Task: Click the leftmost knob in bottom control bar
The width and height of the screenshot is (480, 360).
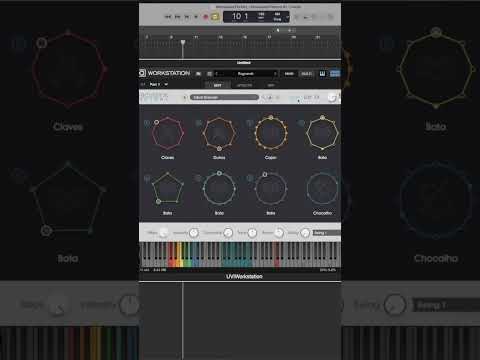Action: [163, 233]
